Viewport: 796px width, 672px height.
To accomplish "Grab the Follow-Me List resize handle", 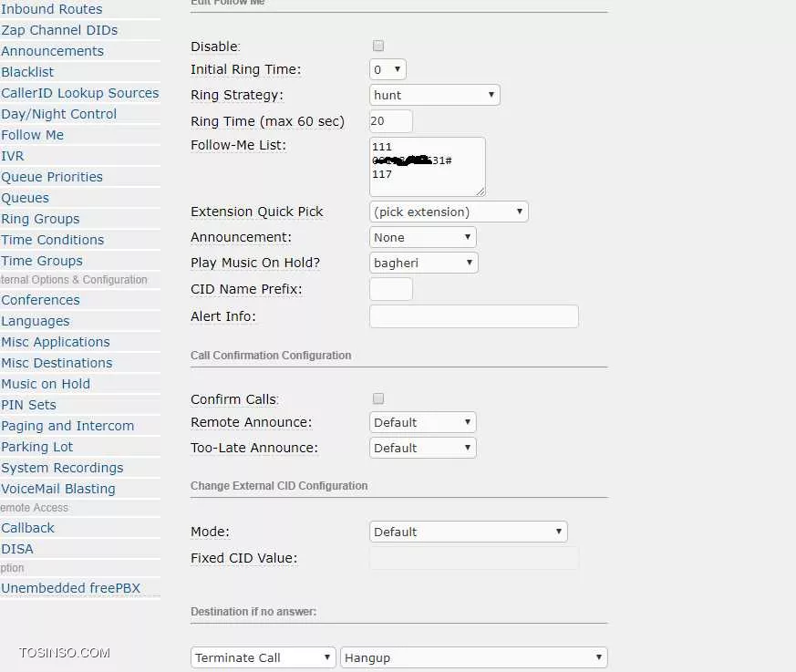I will (x=481, y=191).
